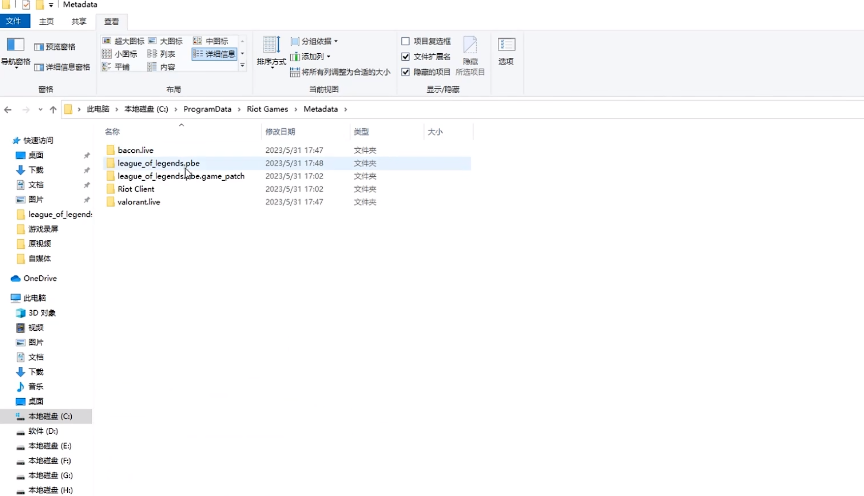
Task: Select the league_of_legends.pbe folder
Action: [x=287, y=163]
